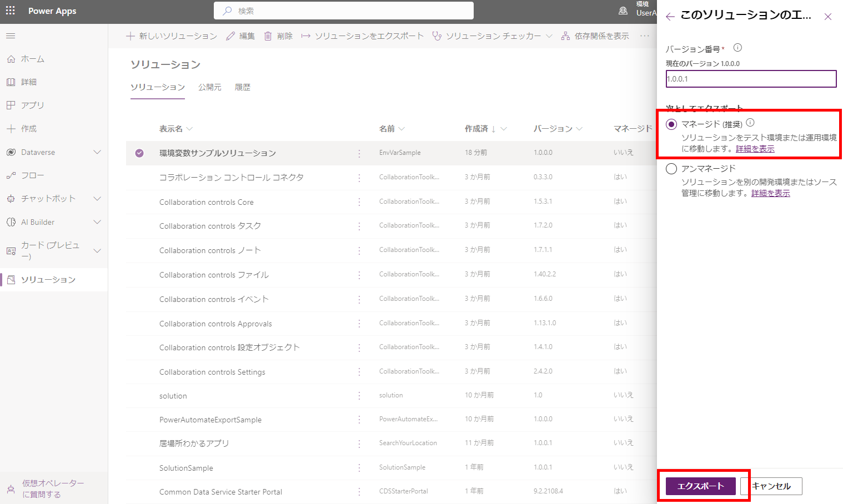843x504 pixels.
Task: Open row options for 環境変数サンプルソリューション
Action: [x=359, y=153]
